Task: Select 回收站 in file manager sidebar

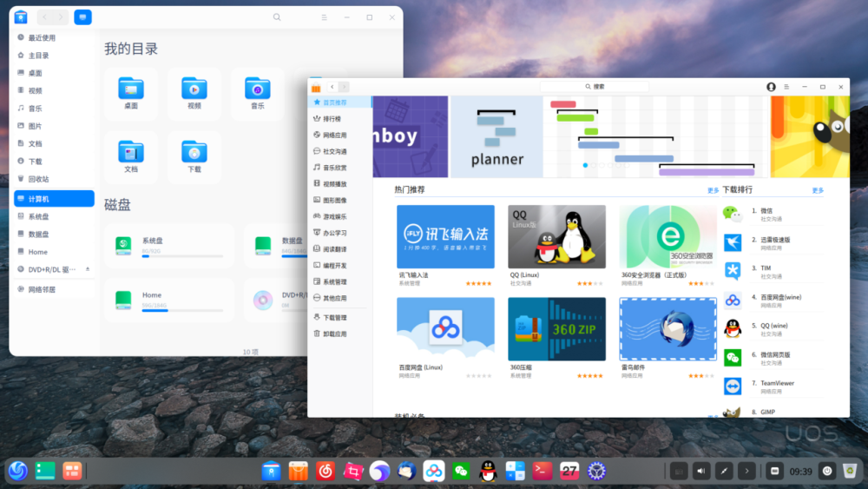Action: pyautogui.click(x=54, y=179)
